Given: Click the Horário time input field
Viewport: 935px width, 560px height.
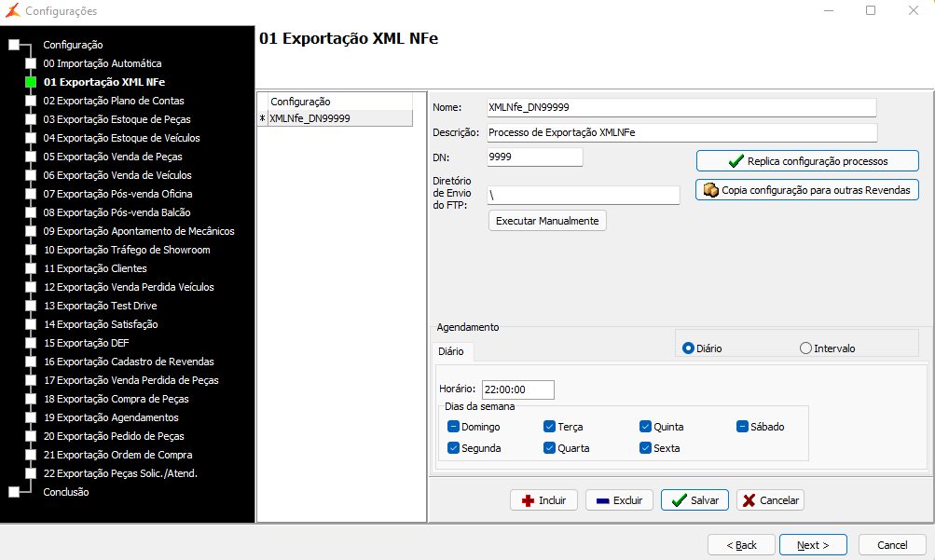Looking at the screenshot, I should pos(517,389).
